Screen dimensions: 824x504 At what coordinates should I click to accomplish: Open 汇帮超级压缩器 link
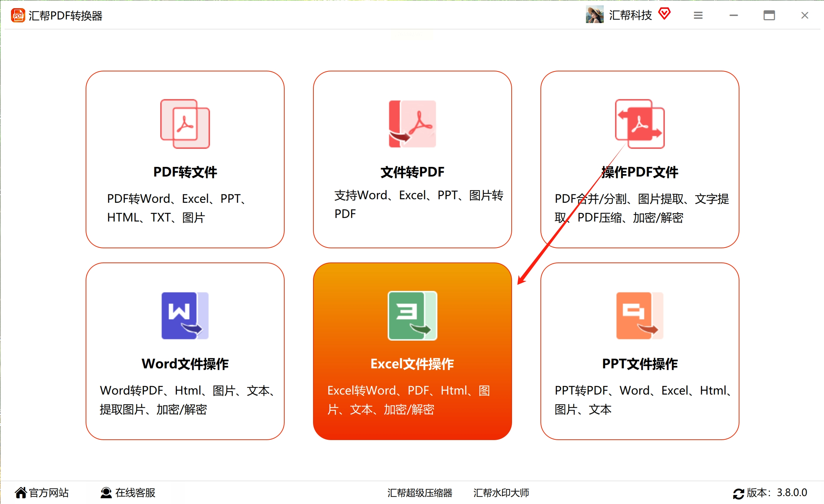420,493
